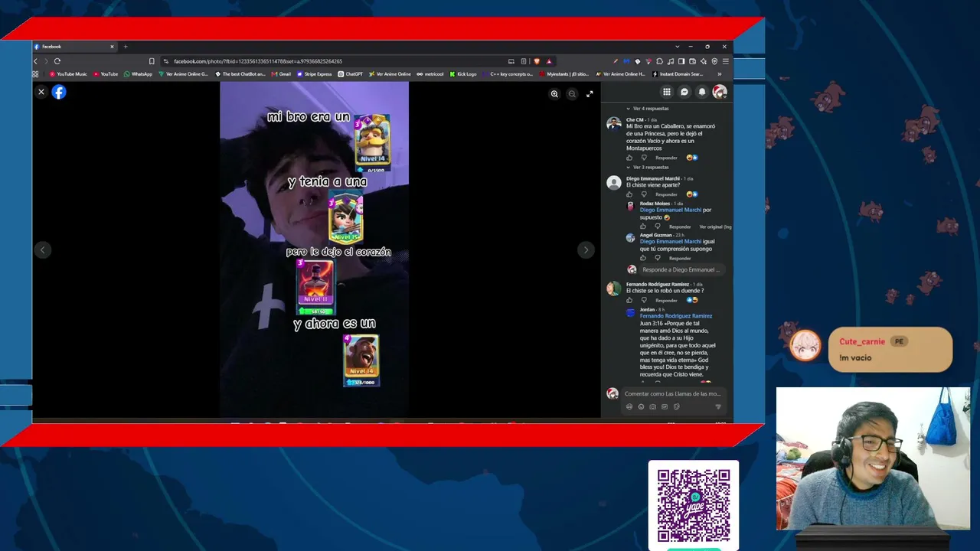Click the Facebook logo in photo viewer
This screenshot has height=551, width=980.
[x=59, y=92]
